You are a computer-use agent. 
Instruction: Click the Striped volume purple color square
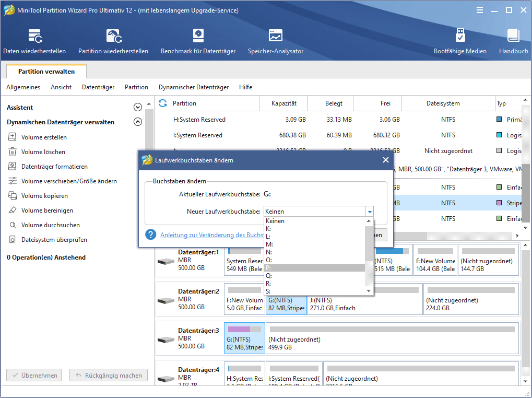point(499,203)
